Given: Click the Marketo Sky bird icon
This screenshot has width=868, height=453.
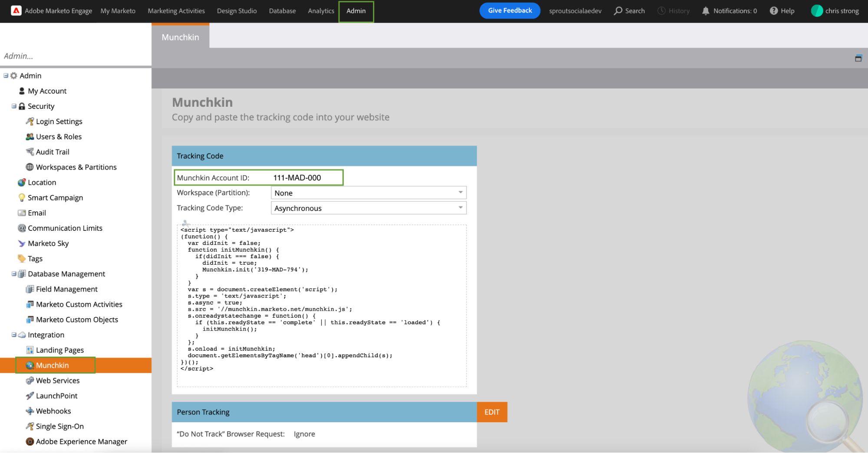Looking at the screenshot, I should [x=22, y=243].
